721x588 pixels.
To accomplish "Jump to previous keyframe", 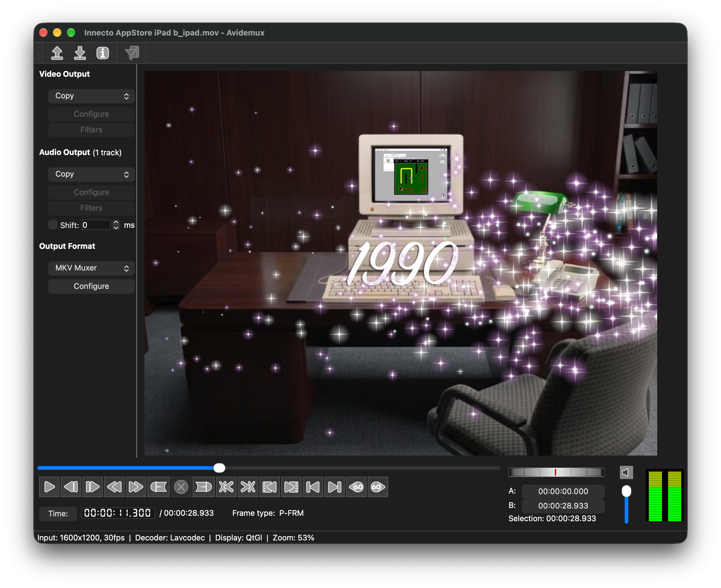I will [114, 487].
